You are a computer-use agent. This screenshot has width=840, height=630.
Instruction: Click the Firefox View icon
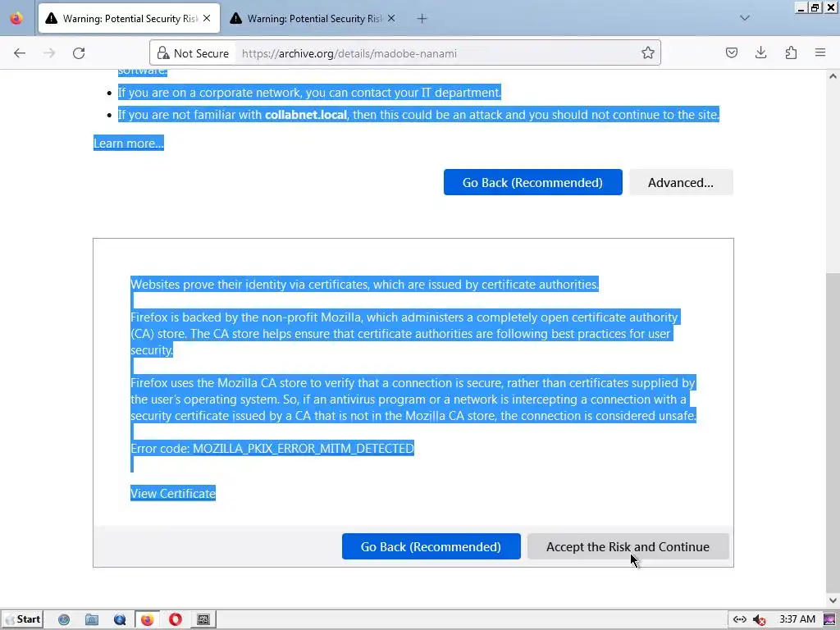[16, 18]
